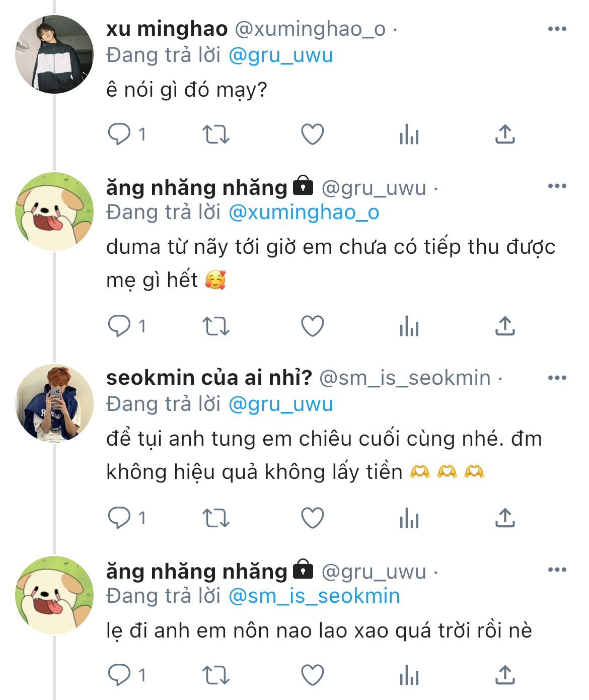The image size is (589, 700).
Task: Share the 'lẹ đi anh em' tweet
Action: 505,675
